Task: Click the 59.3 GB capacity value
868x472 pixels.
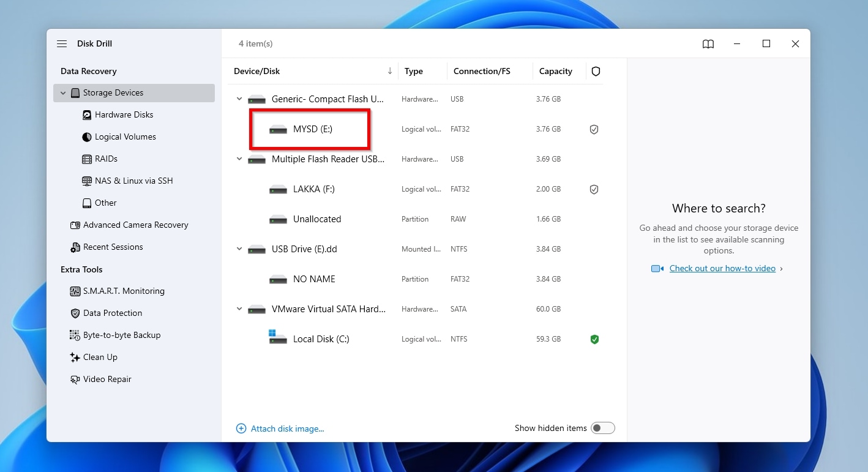Action: (548, 339)
